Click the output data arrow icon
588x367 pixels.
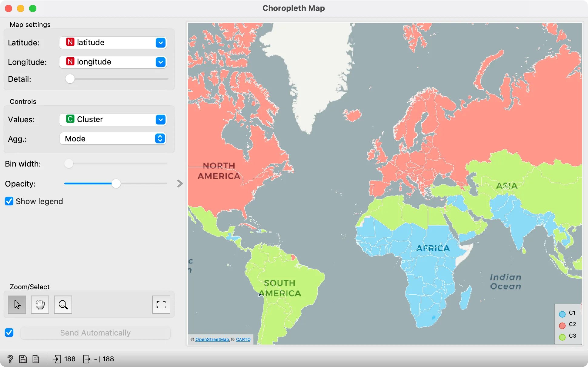tap(86, 359)
